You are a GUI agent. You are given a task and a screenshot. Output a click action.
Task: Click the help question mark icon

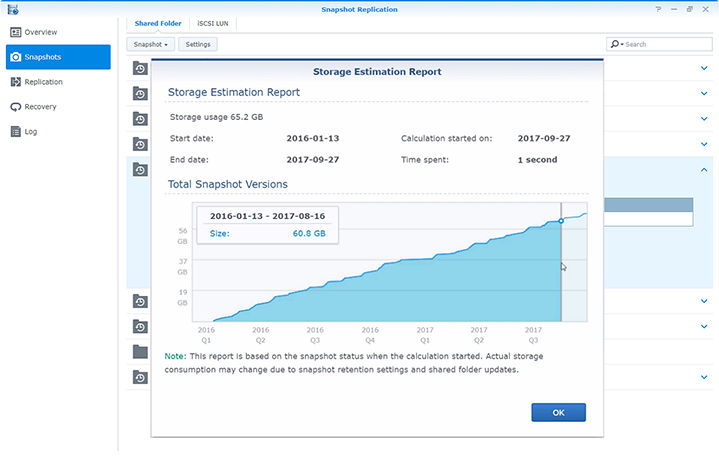[657, 8]
